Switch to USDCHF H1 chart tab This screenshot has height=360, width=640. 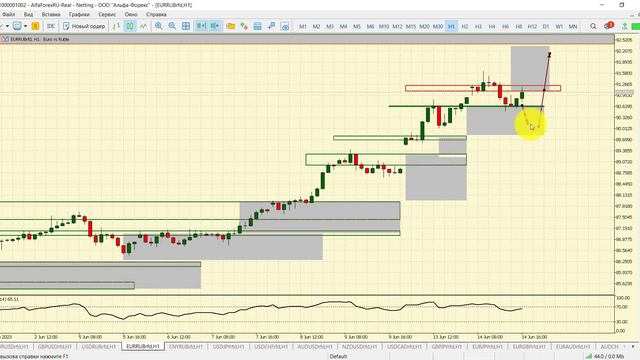271,347
